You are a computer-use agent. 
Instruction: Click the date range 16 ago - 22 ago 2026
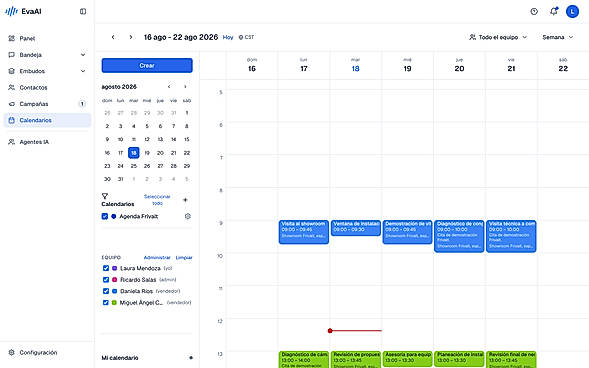[x=181, y=37]
